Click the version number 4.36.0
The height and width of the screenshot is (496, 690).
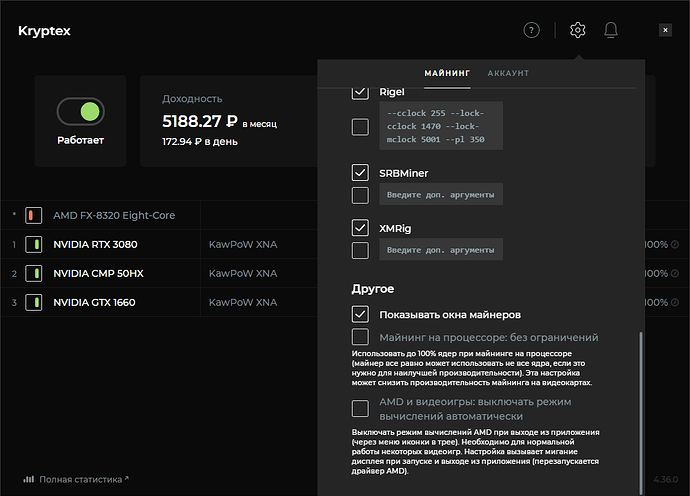(x=666, y=479)
